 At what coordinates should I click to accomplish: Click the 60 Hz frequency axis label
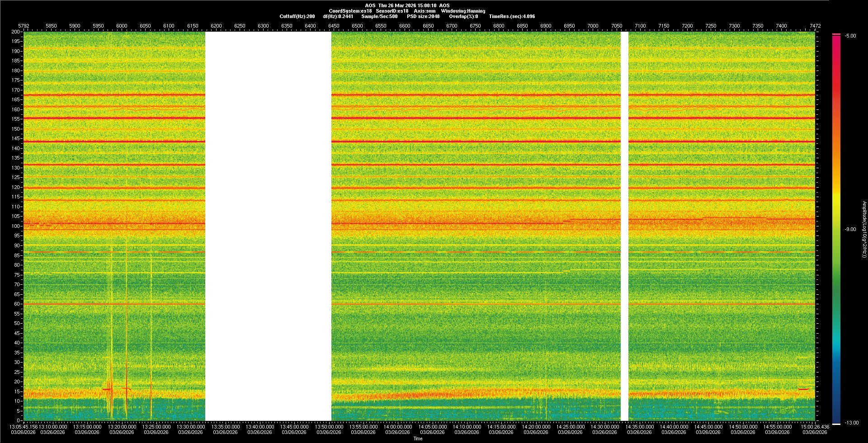point(17,304)
